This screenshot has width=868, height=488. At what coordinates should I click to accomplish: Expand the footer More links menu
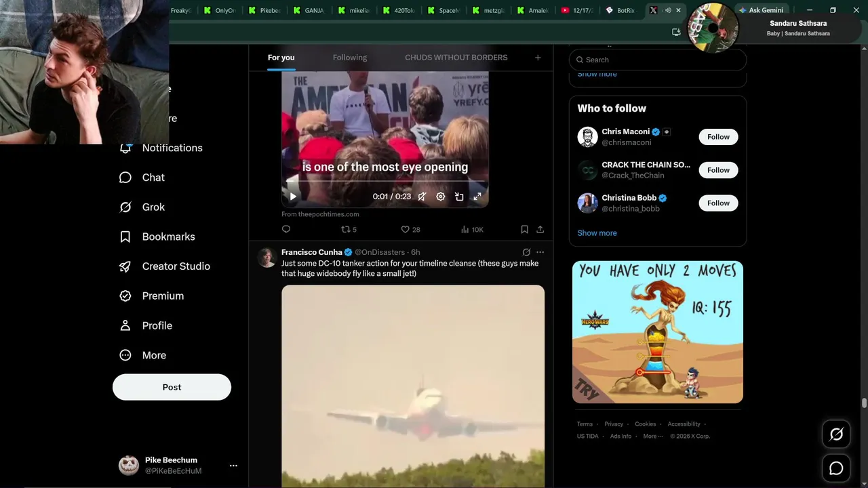coord(652,436)
